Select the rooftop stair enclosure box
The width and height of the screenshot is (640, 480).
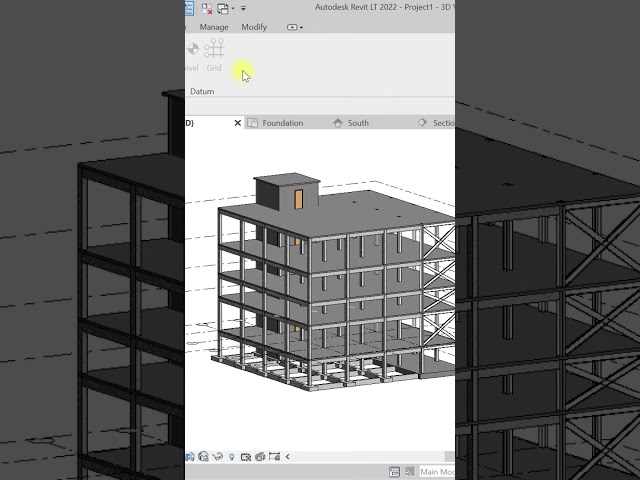click(287, 191)
